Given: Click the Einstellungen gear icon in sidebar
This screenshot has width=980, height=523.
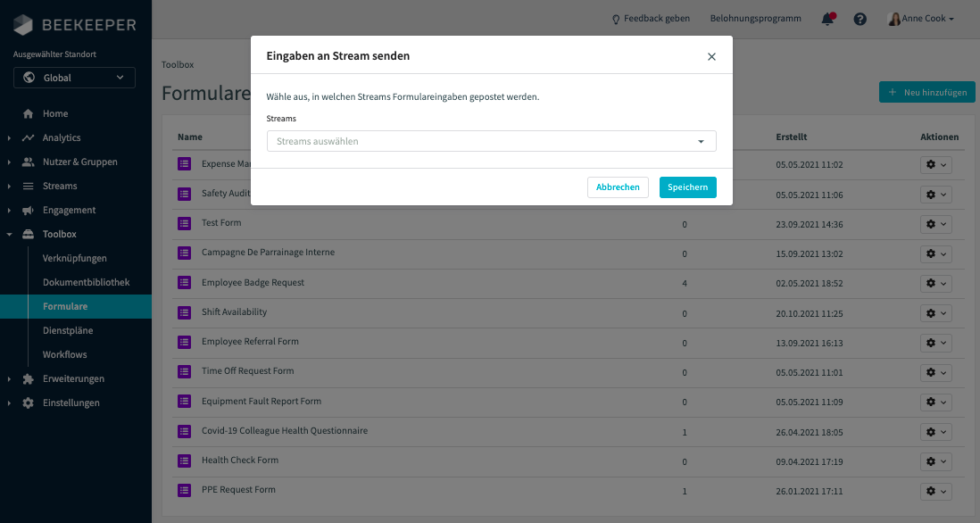Looking at the screenshot, I should tap(29, 403).
